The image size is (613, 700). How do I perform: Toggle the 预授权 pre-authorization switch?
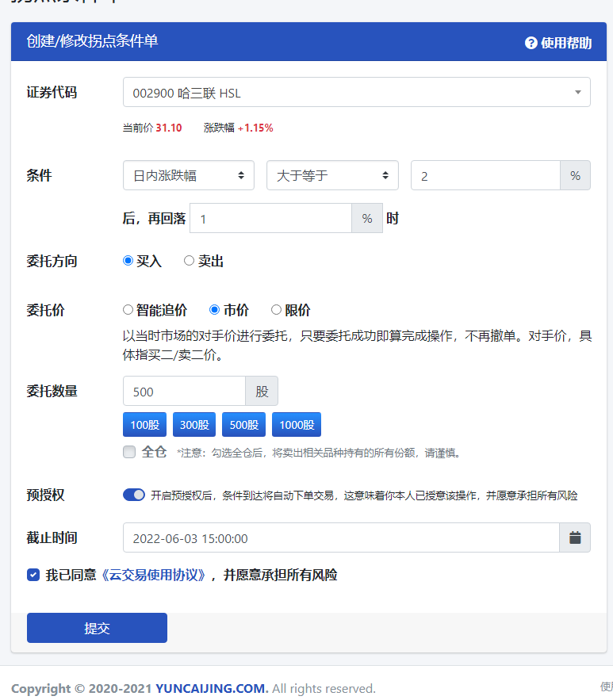134,495
